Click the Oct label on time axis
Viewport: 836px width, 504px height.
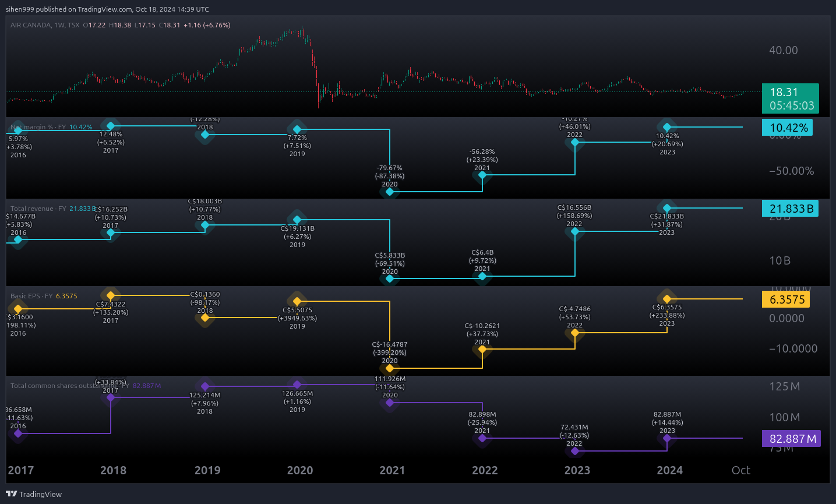tap(741, 470)
